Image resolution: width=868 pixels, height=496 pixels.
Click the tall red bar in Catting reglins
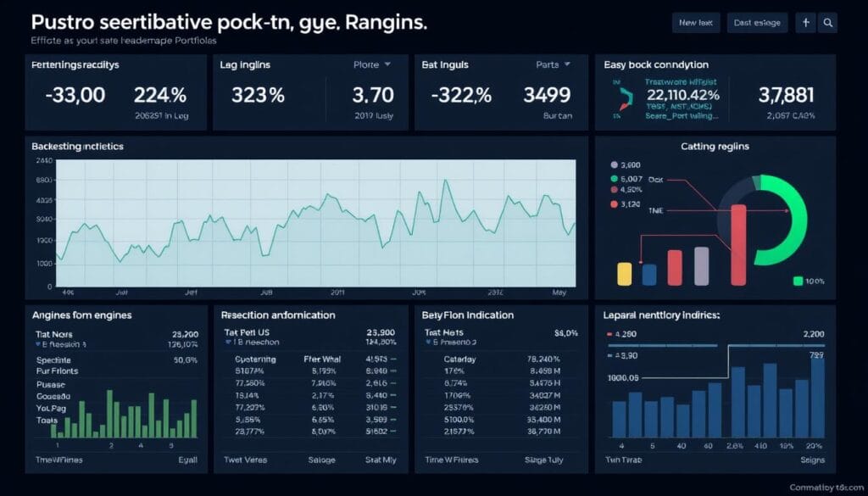tap(737, 244)
